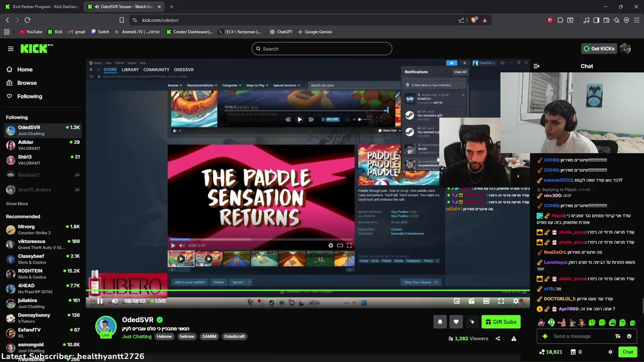Open the asmongold recommended channel
The image size is (644, 362).
pos(42,347)
